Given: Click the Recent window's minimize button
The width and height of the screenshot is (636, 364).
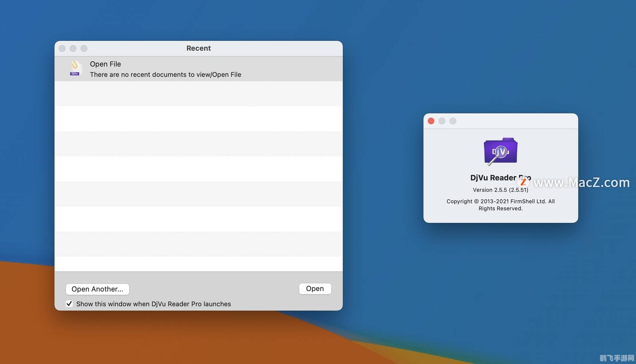Looking at the screenshot, I should (73, 49).
